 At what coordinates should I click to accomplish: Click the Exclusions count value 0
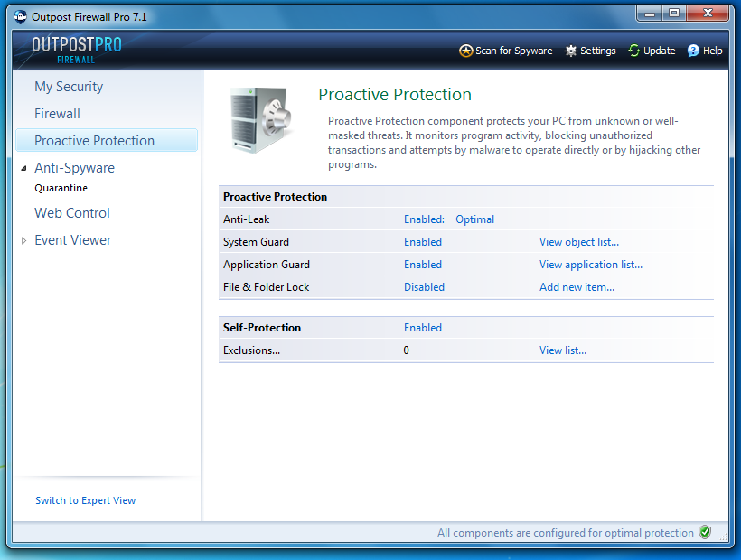click(406, 350)
